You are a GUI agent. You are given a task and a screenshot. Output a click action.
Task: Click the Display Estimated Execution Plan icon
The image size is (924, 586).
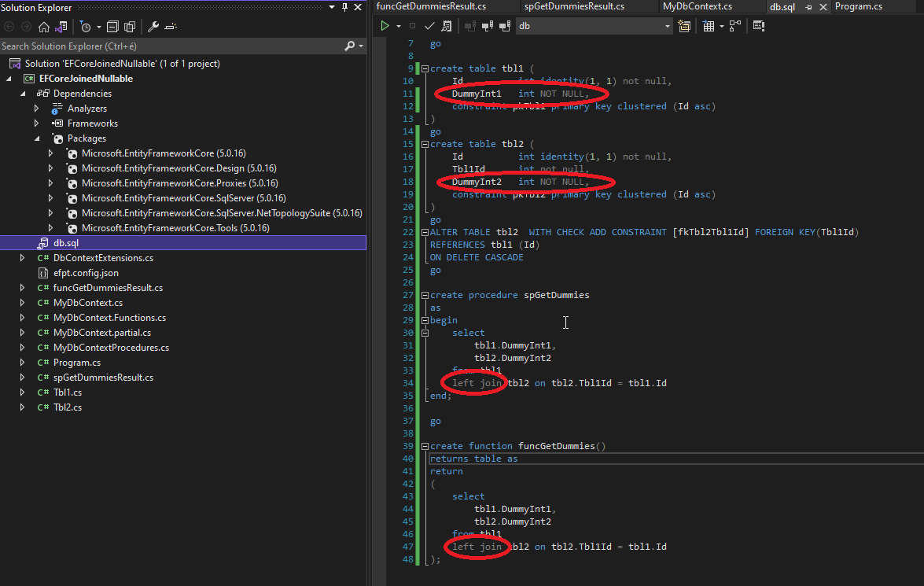447,26
